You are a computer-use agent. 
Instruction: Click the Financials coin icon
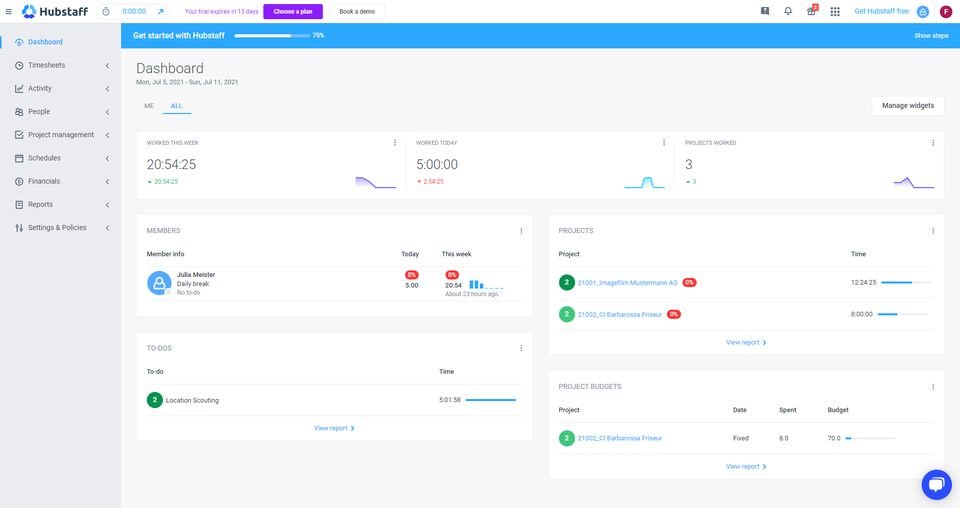tap(19, 182)
